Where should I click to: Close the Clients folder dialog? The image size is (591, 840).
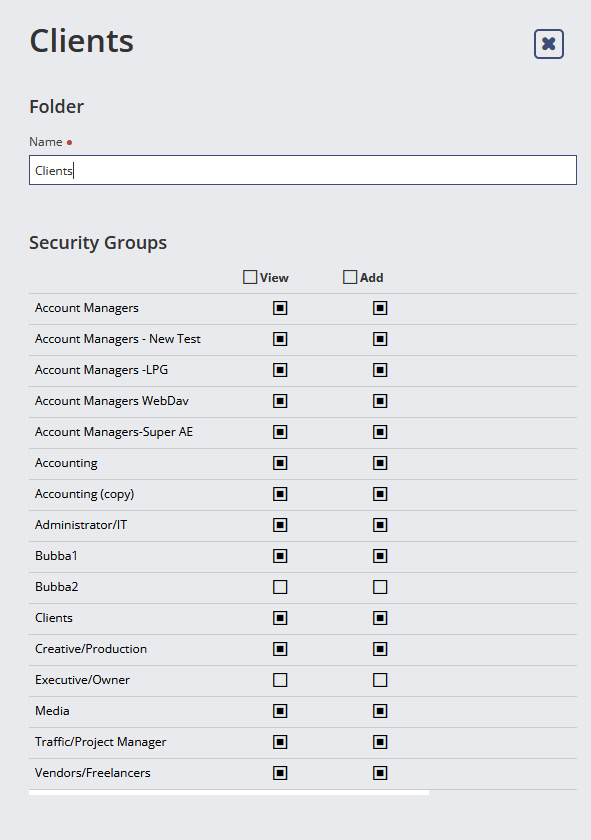[549, 44]
